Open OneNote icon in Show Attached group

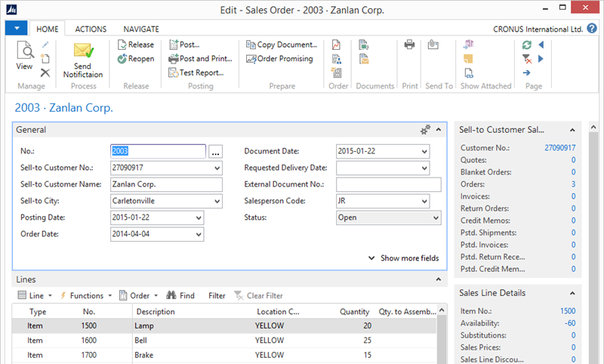pyautogui.click(x=468, y=45)
